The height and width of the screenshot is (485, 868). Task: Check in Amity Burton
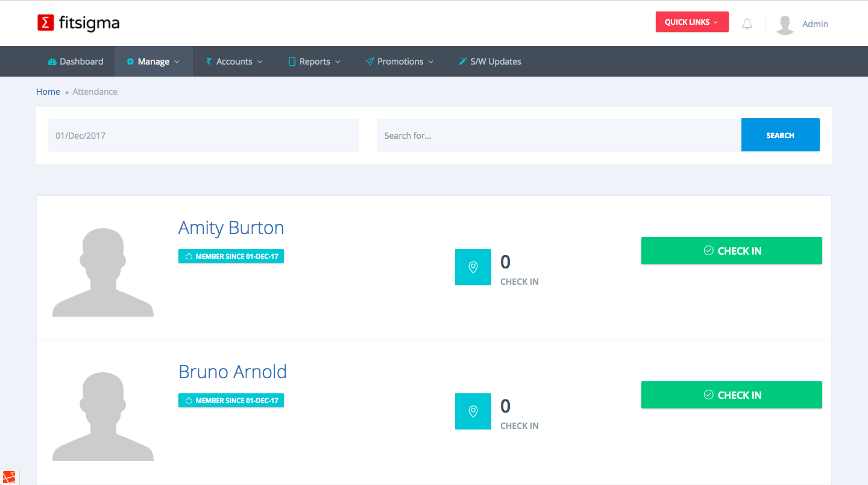[731, 251]
